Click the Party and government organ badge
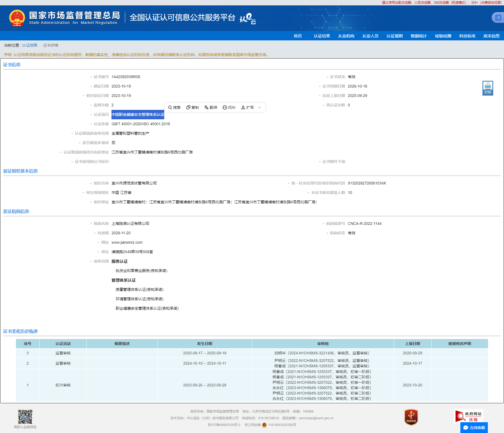The image size is (504, 433). click(x=411, y=417)
